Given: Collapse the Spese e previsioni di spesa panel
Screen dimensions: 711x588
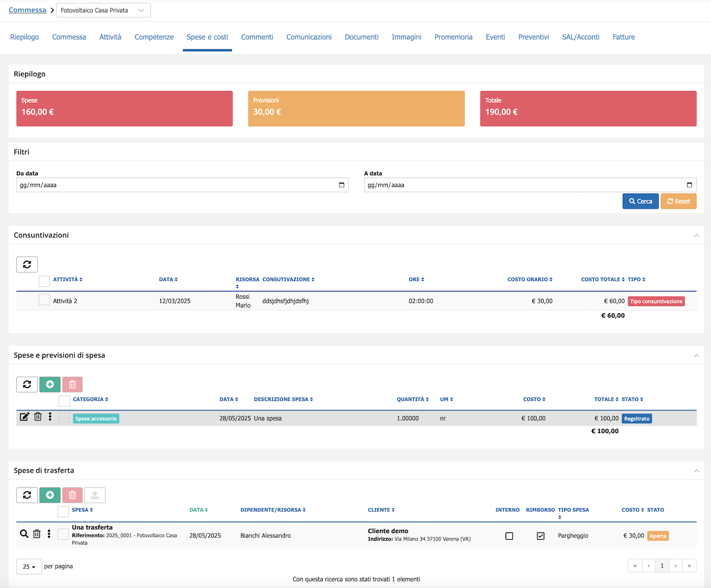Looking at the screenshot, I should coord(697,355).
